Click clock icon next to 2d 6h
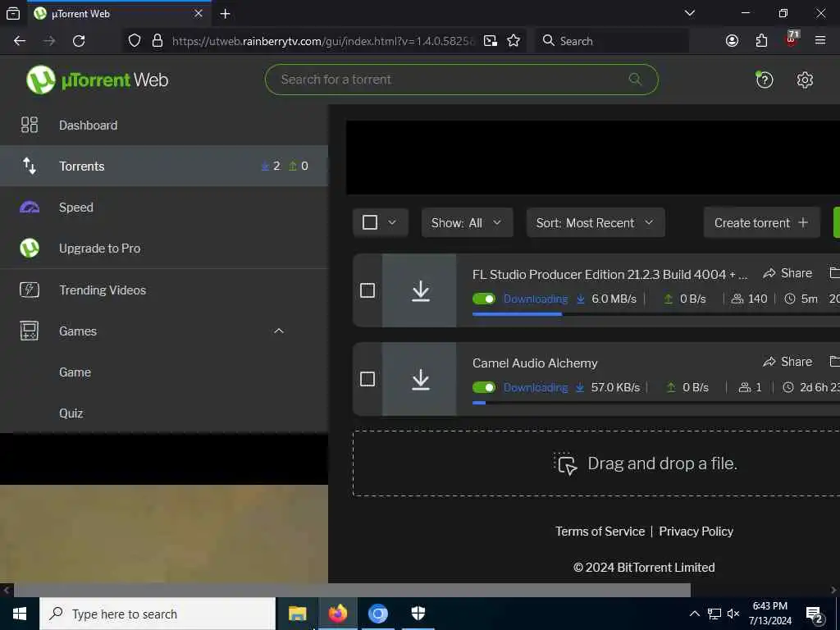The image size is (840, 630). (788, 387)
